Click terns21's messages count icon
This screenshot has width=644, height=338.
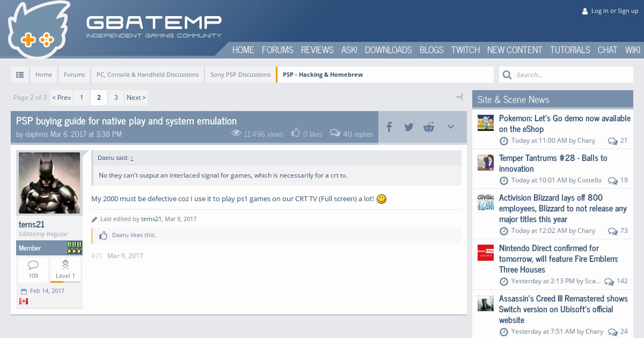pyautogui.click(x=33, y=265)
